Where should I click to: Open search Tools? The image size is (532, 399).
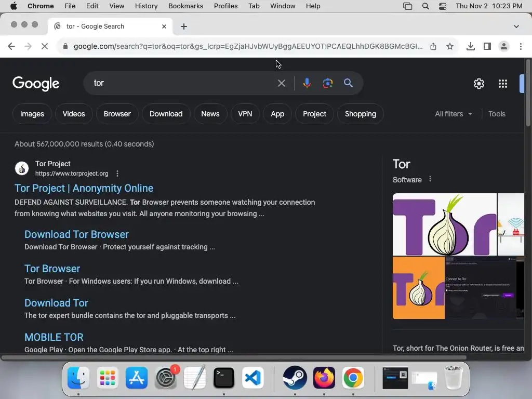pyautogui.click(x=497, y=114)
